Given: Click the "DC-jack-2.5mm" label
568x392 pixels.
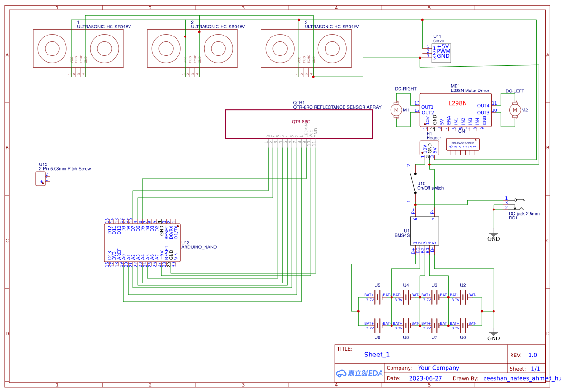Looking at the screenshot, I should [x=524, y=214].
